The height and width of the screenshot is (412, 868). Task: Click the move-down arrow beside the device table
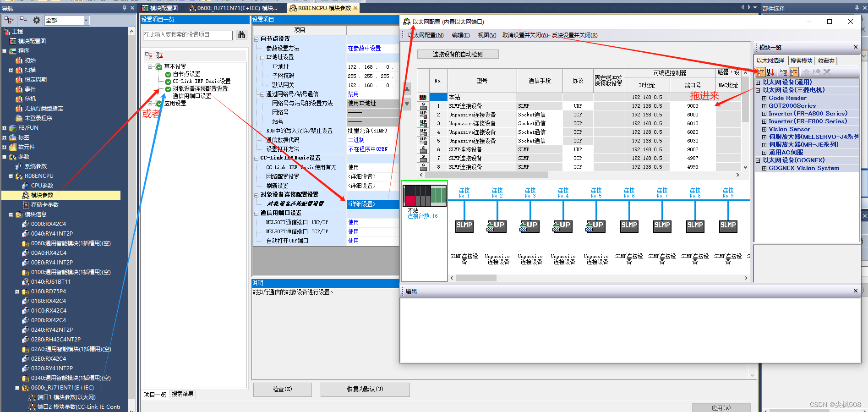[x=407, y=104]
